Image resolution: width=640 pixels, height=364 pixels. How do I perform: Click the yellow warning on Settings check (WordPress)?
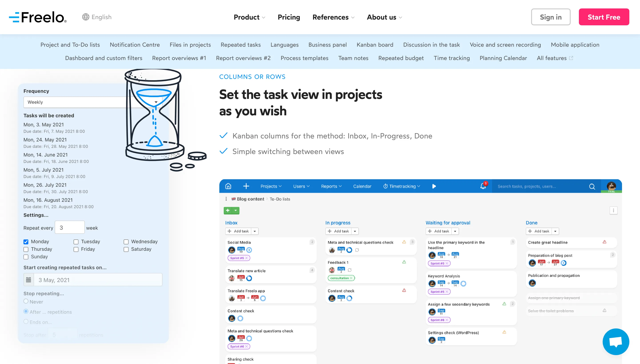[504, 332]
